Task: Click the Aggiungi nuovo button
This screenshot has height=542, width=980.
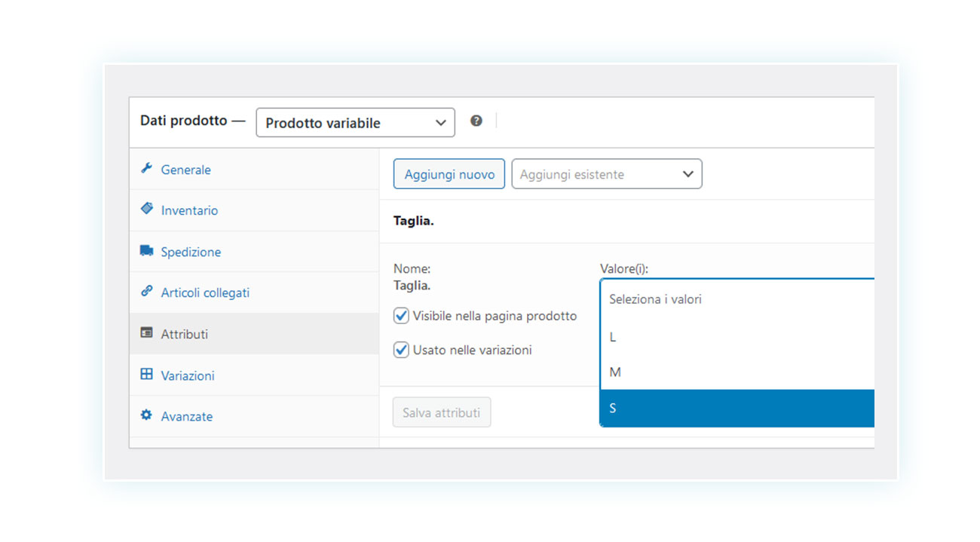Action: pos(449,174)
